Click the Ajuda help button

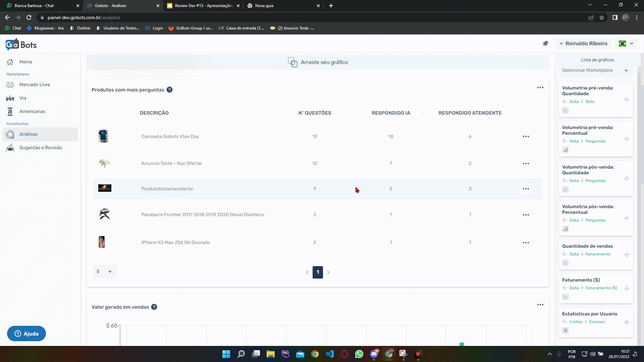(26, 334)
